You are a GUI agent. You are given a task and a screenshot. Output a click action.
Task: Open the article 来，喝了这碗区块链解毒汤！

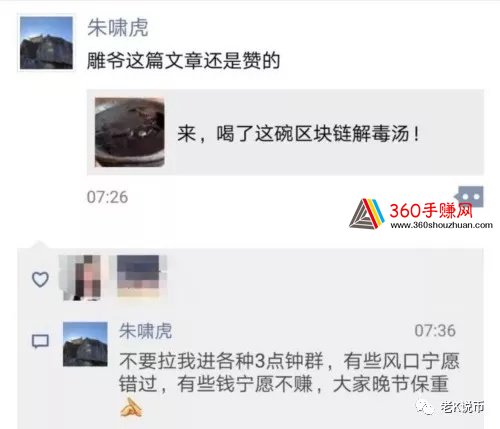click(x=285, y=132)
